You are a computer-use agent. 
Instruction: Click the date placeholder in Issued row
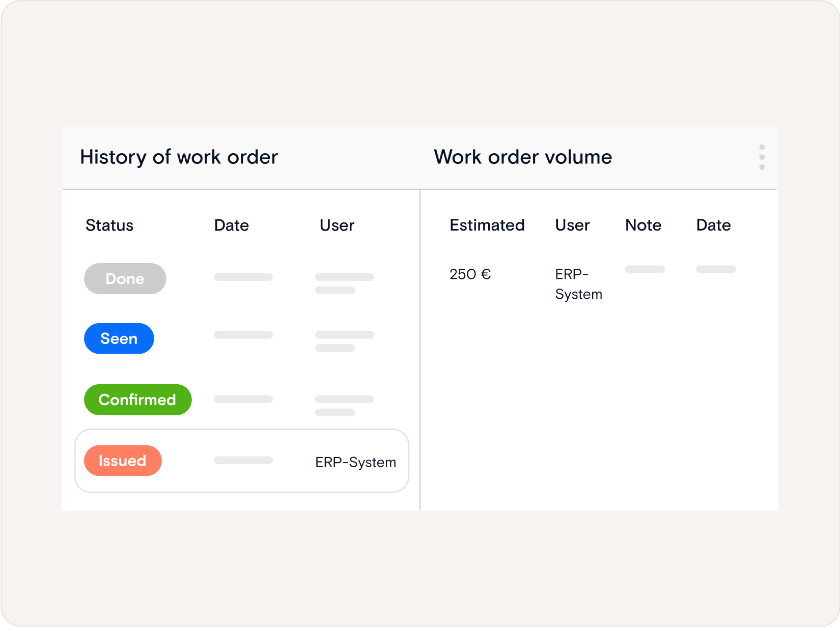[x=243, y=461]
